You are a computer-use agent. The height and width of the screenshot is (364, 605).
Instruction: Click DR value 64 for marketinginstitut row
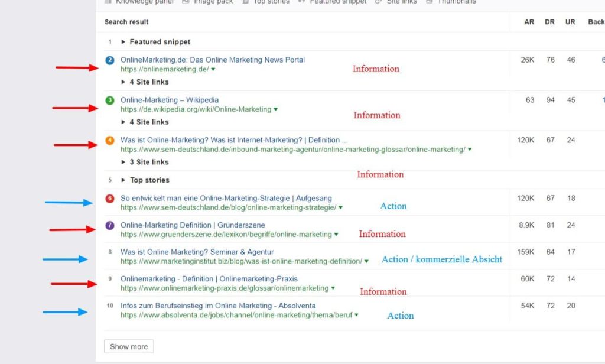coord(550,252)
